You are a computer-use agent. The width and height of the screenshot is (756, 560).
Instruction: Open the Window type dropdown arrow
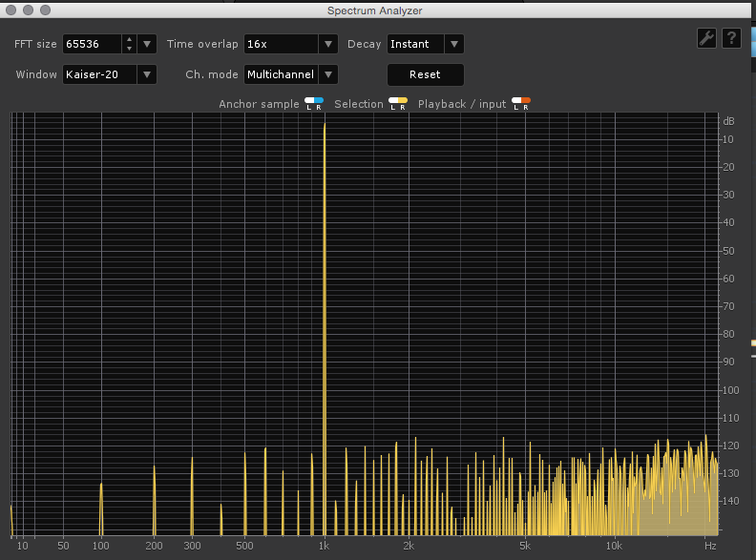(x=147, y=74)
